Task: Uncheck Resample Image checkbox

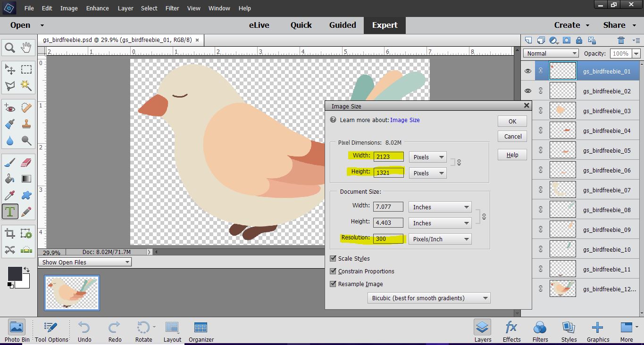Action: coord(333,284)
